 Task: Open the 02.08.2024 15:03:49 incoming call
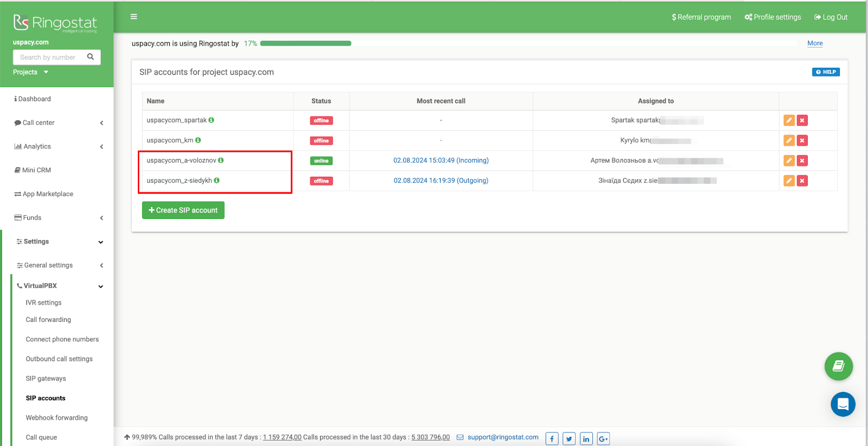(x=441, y=160)
